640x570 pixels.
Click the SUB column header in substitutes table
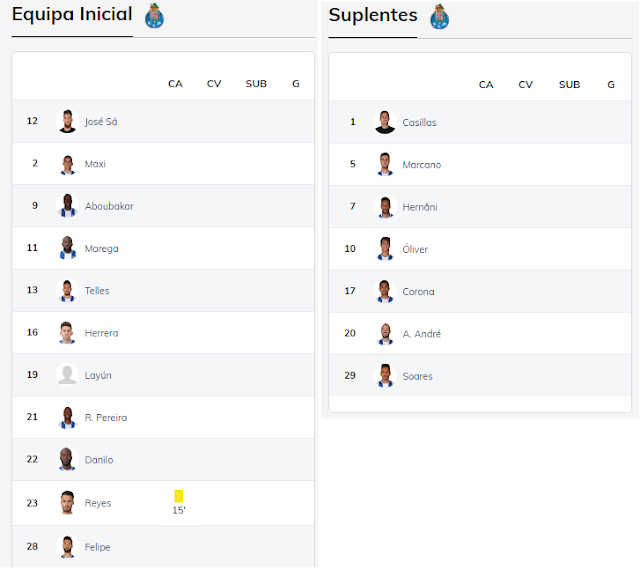(x=569, y=85)
